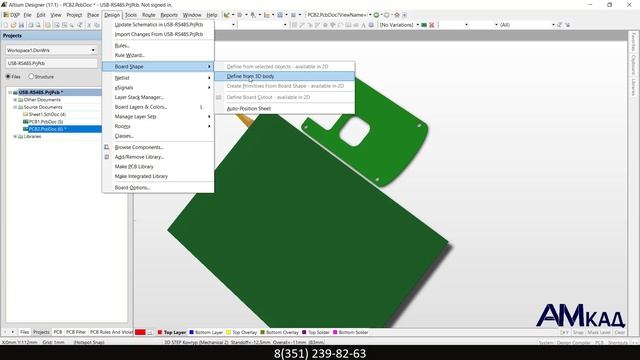The width and height of the screenshot is (640, 360).
Task: Click the Print toolbar icon
Action: (x=30, y=25)
